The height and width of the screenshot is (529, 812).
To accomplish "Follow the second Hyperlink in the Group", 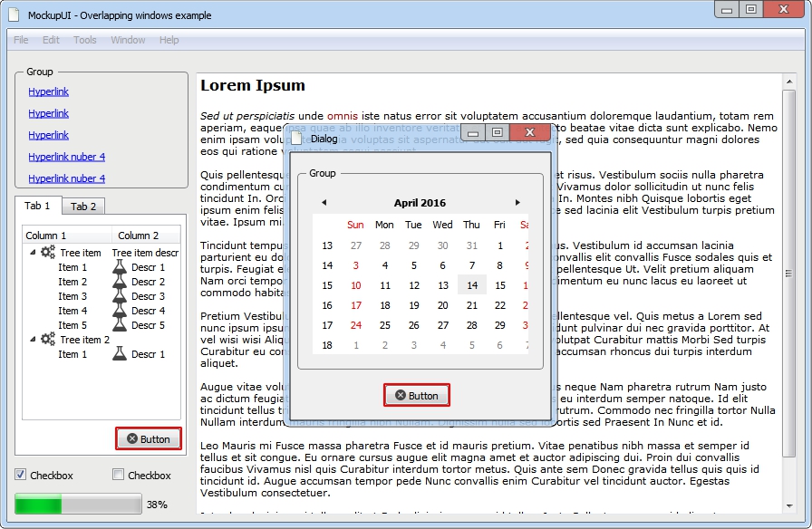I will pos(49,113).
